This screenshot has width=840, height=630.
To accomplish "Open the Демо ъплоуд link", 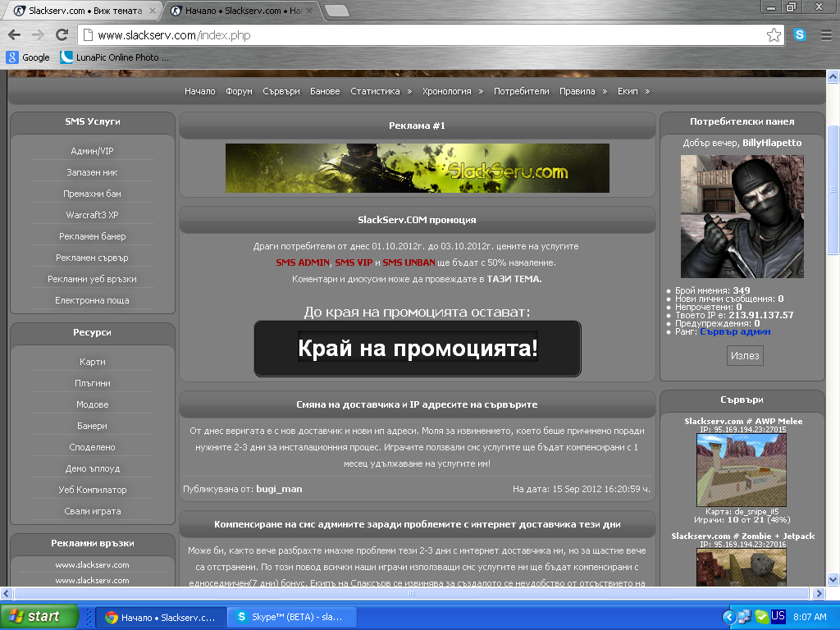I will 92,468.
